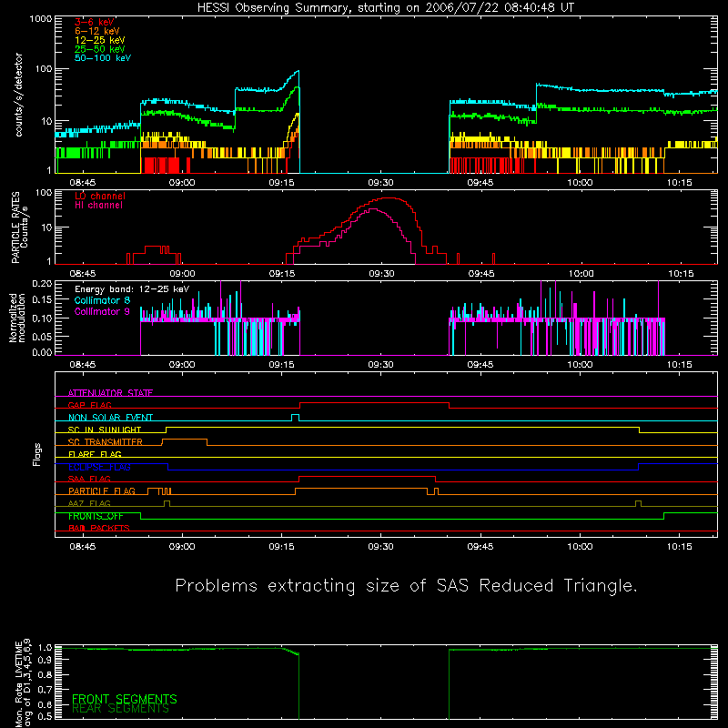
Task: Select the GAP_FLAG label
Action: [x=89, y=405]
